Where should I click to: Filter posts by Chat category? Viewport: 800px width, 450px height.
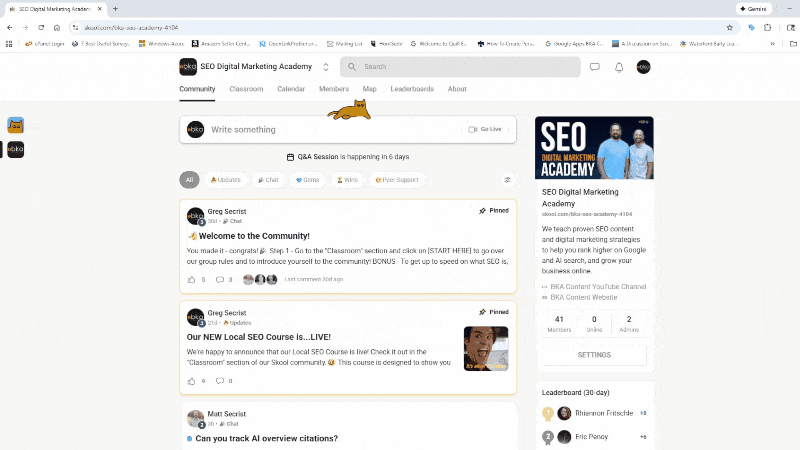point(268,180)
